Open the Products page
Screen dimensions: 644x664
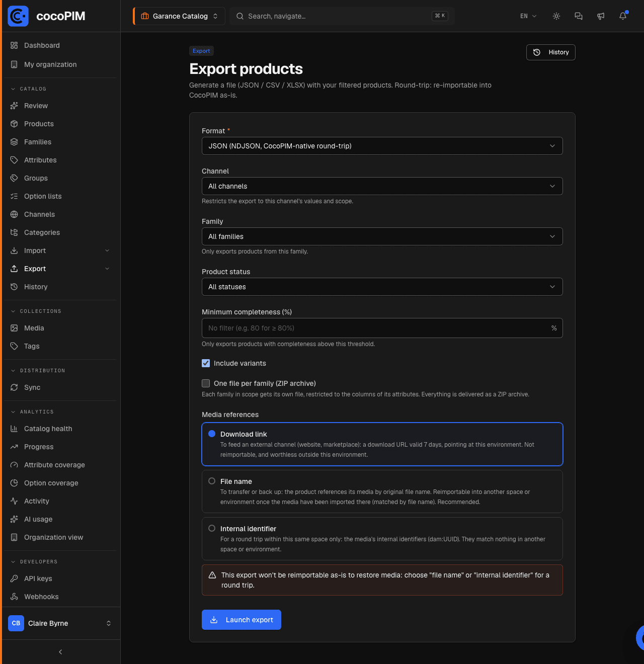click(60, 124)
